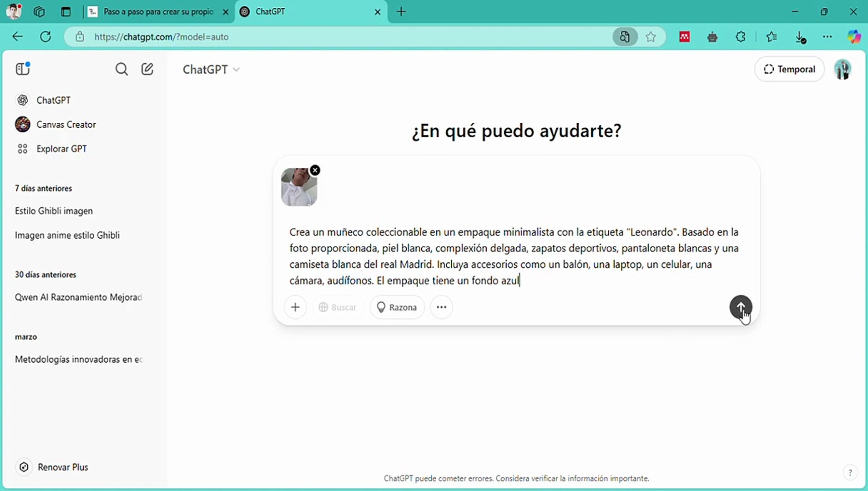Open Canvas Creator from the sidebar
868x491 pixels.
click(66, 124)
